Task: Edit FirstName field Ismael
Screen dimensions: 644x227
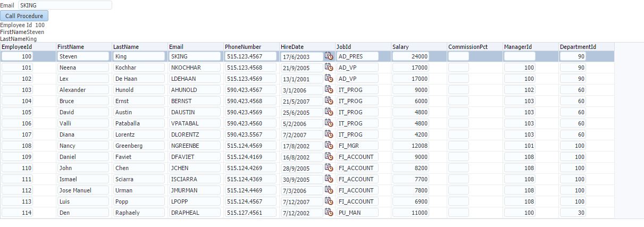Action: 83,179
